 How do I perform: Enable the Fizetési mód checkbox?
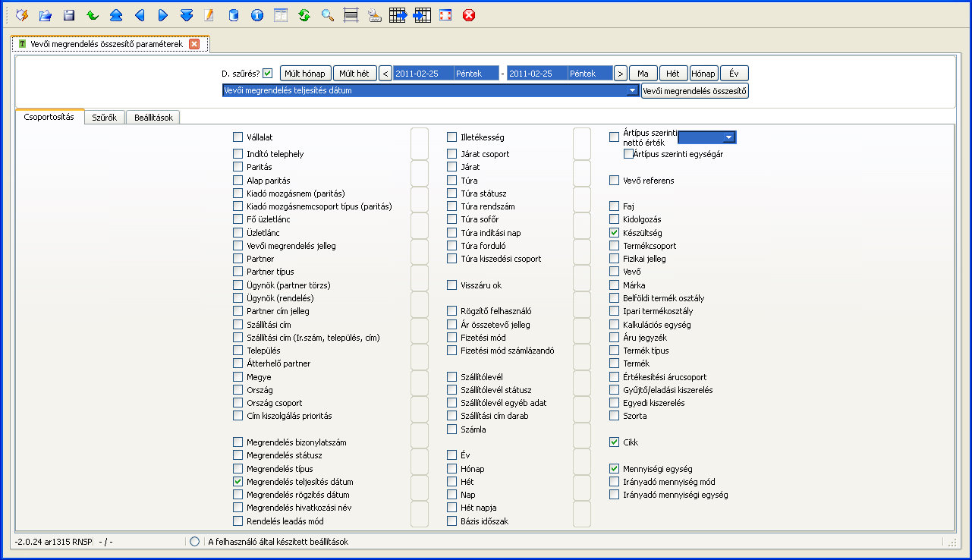click(x=452, y=338)
